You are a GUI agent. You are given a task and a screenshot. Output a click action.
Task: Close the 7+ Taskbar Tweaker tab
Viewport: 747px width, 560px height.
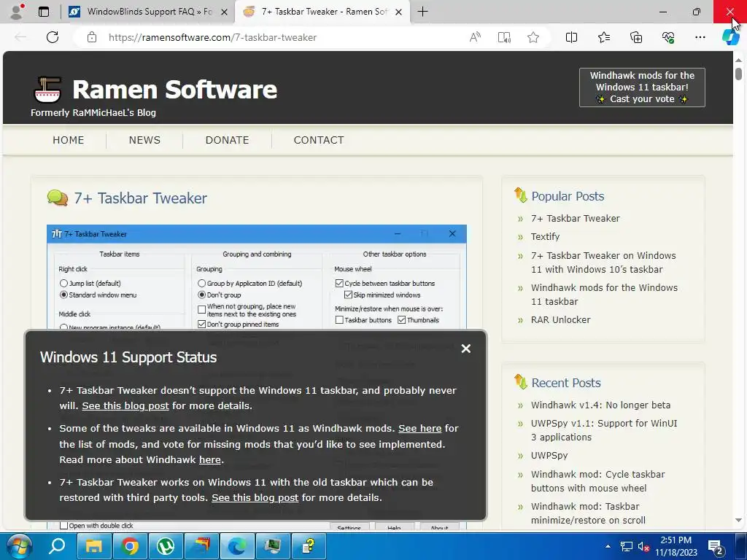399,12
